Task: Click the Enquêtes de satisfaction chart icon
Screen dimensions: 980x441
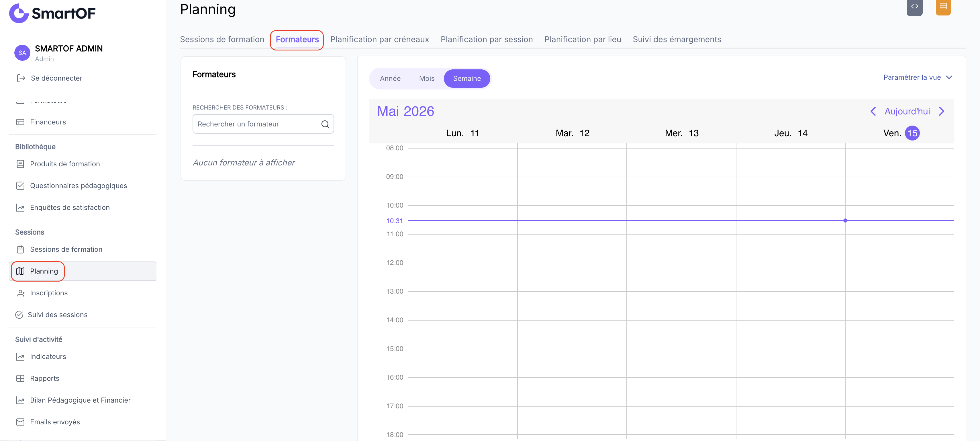Action: coord(20,208)
